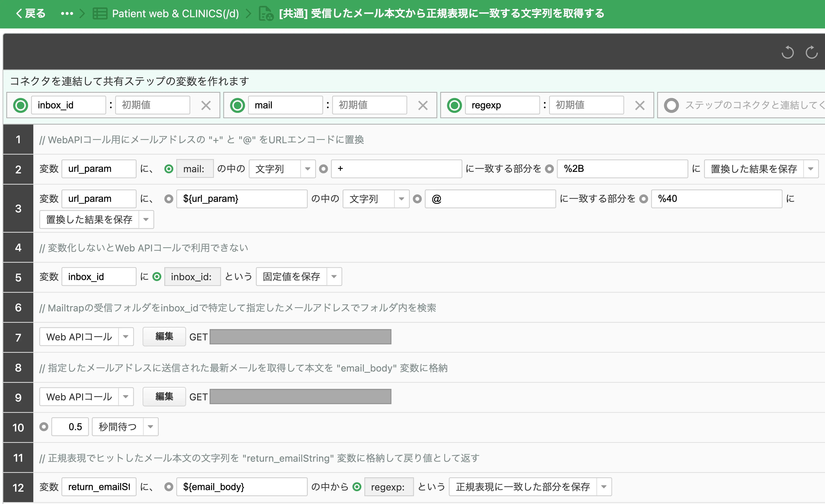This screenshot has height=504, width=825.
Task: Click the redo arrow icon
Action: point(812,52)
